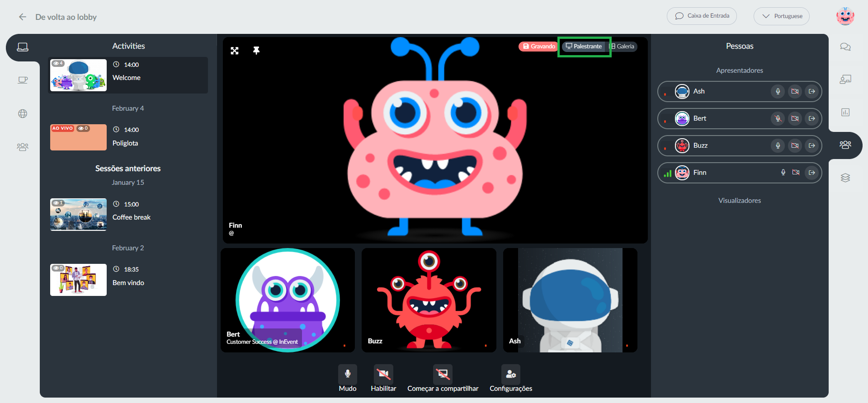Remove Bert from presenters with exit icon
This screenshot has height=403, width=868.
(812, 118)
